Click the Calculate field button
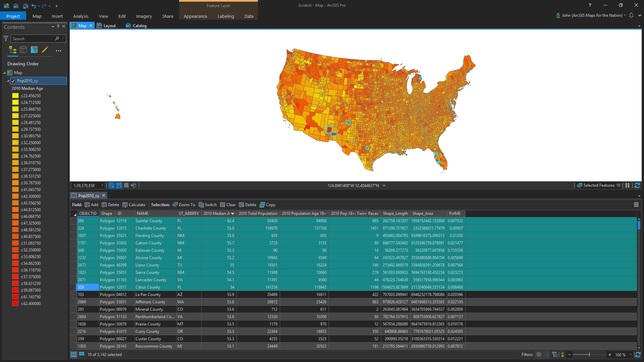Screen dimensions: 644x362 click(x=134, y=205)
